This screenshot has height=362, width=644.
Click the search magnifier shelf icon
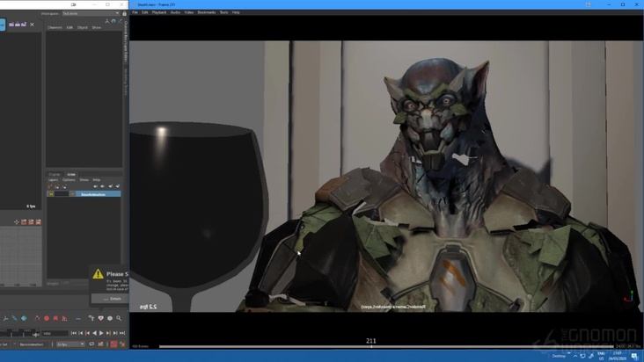(x=119, y=318)
